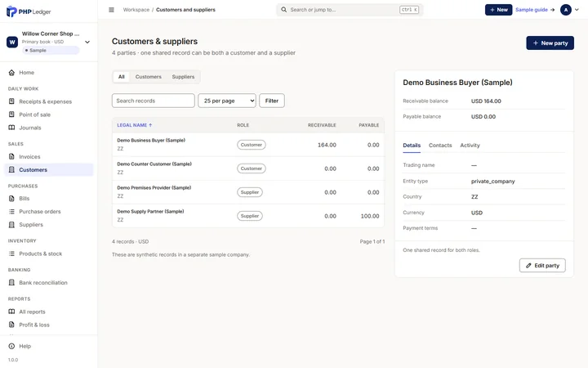Focus the Search or jump to box
Viewport: 588px width, 368px height.
(x=350, y=10)
